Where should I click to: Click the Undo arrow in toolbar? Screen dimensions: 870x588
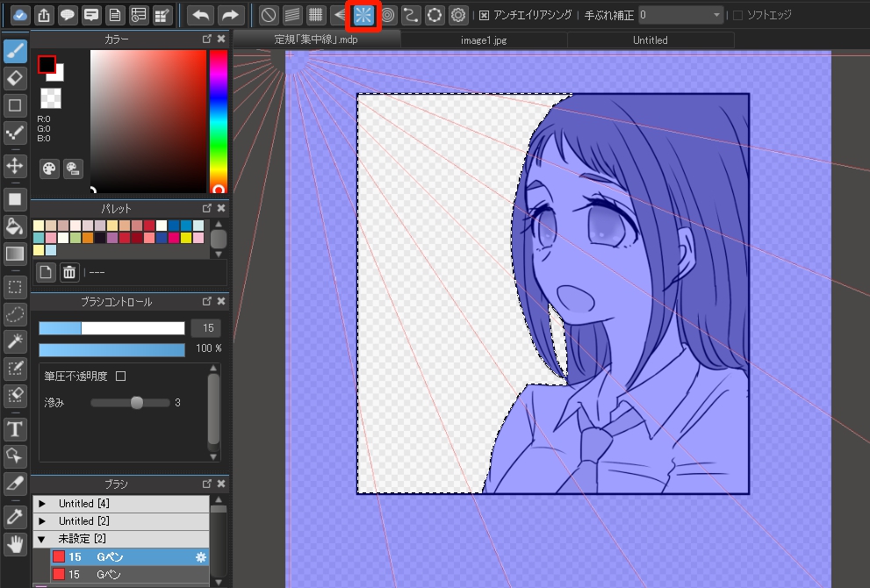pyautogui.click(x=201, y=15)
